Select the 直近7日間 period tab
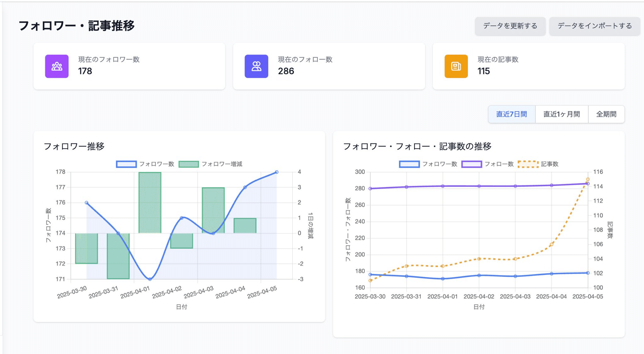Screen dimensions: 644x354 (512, 114)
